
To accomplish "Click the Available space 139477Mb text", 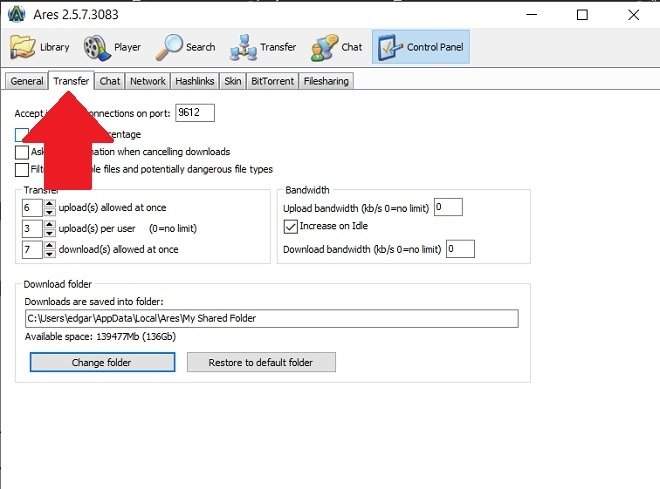I will [100, 337].
